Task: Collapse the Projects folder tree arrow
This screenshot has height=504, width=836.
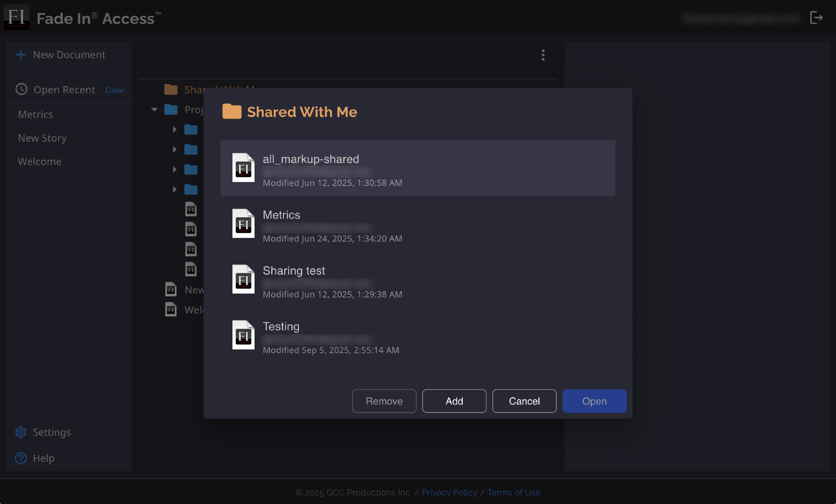Action: tap(154, 109)
